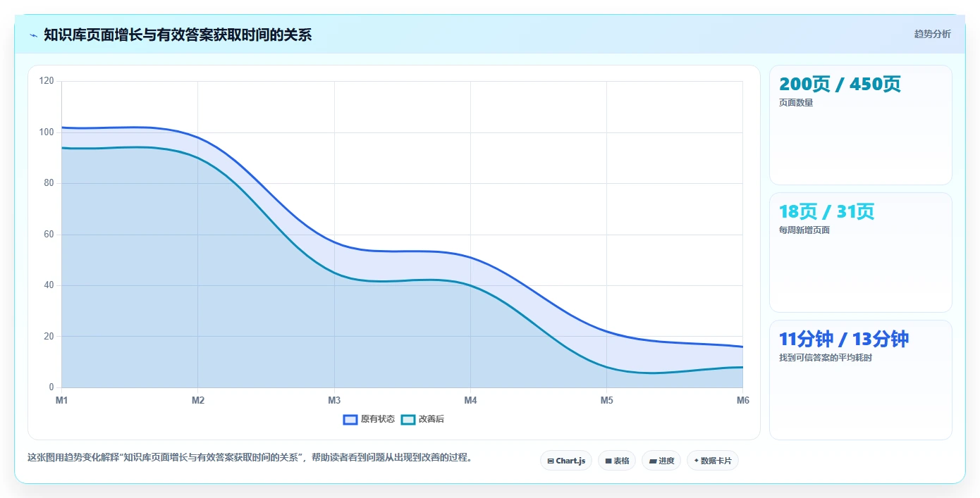This screenshot has width=980, height=498.
Task: Click the 表格 chip
Action: pyautogui.click(x=617, y=461)
